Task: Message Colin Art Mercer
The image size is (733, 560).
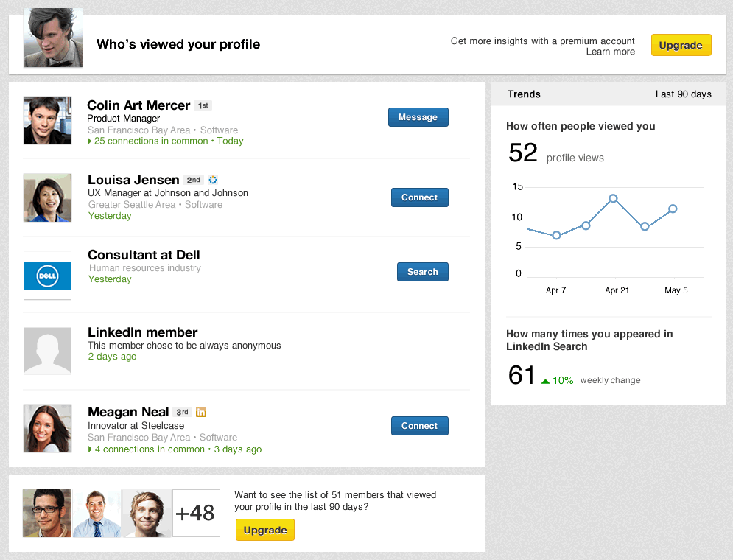Action: click(x=418, y=116)
